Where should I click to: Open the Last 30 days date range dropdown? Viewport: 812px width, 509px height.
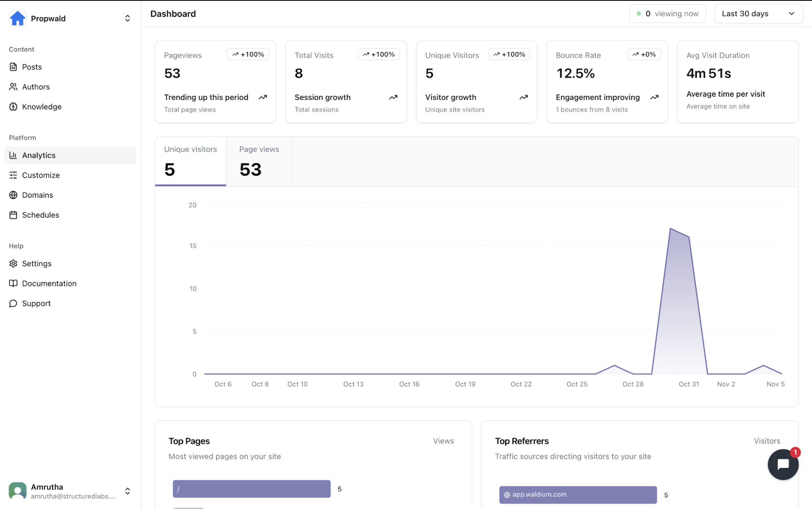[x=758, y=13]
